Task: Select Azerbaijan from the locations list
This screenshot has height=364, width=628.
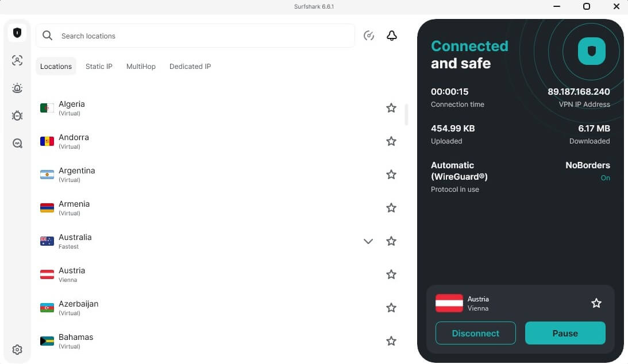Action: coord(78,308)
